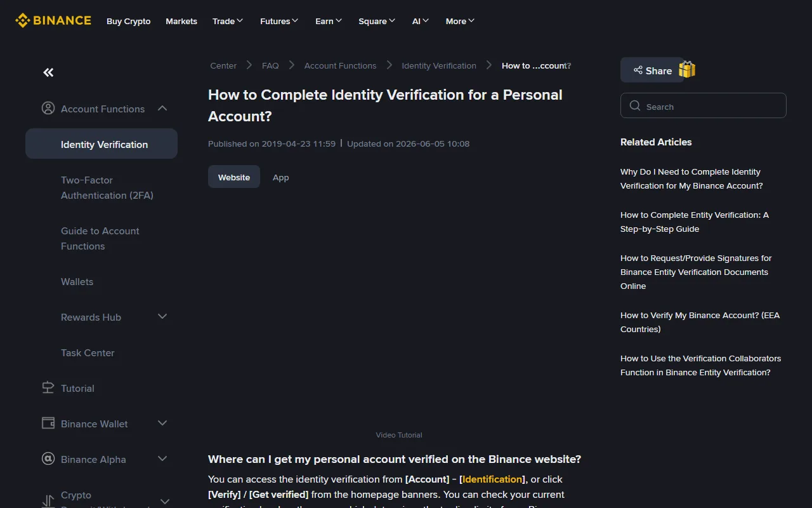Click the Updated on 2026-06-05 date text

(408, 144)
